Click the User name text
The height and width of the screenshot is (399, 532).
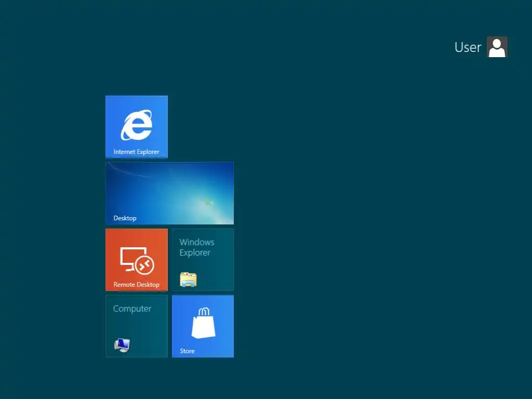(468, 47)
